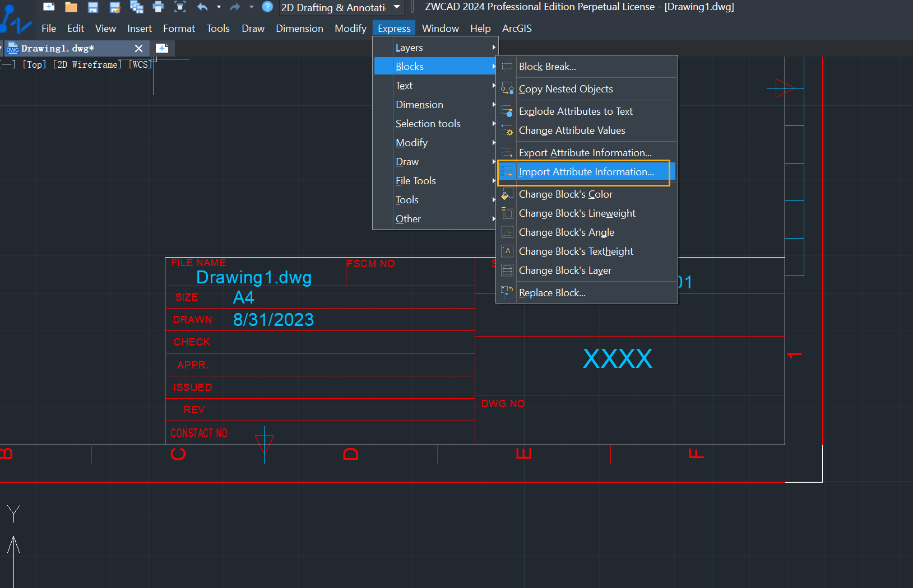The image size is (913, 588).
Task: Choose Replace Block… entry
Action: point(587,293)
